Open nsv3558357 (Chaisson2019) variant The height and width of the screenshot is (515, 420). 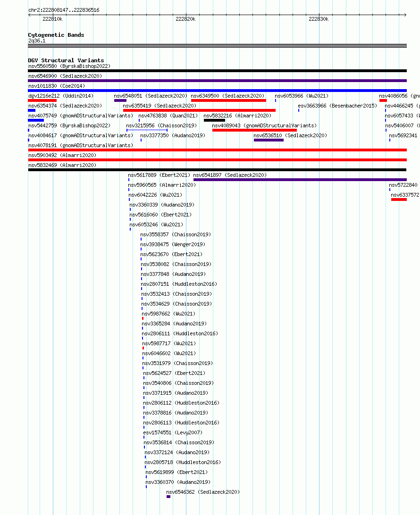[x=176, y=234]
